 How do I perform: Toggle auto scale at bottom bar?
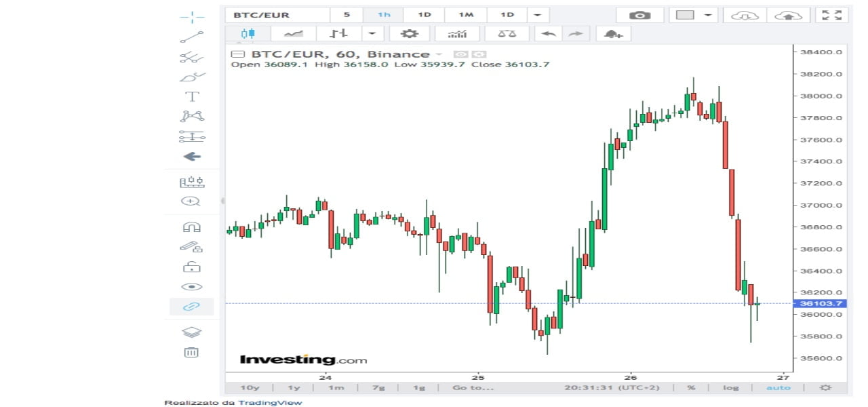click(x=778, y=387)
